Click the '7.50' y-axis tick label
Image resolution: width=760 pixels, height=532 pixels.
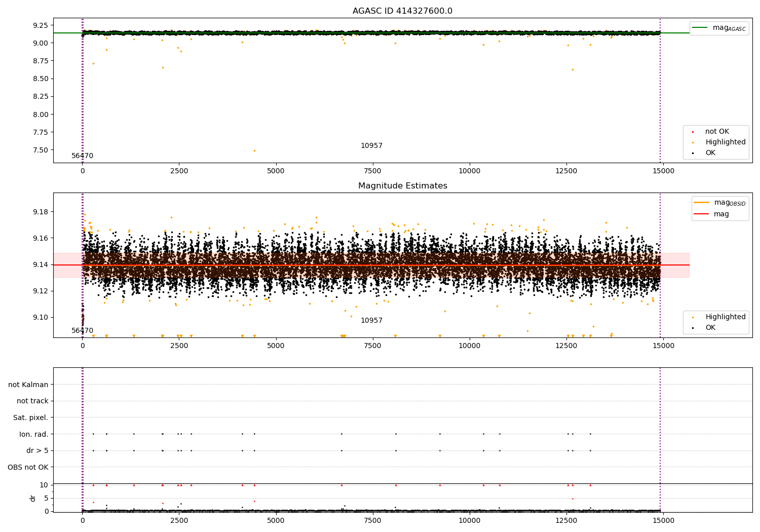pos(40,150)
